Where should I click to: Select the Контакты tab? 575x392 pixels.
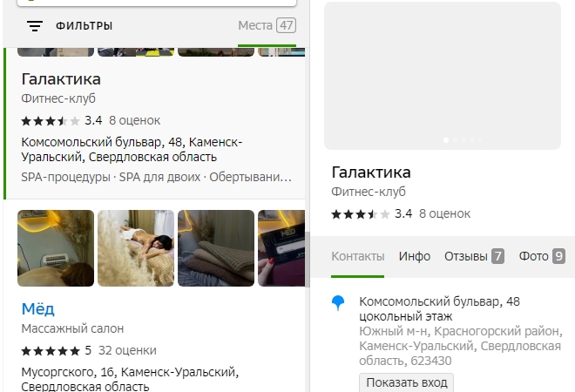coord(357,256)
